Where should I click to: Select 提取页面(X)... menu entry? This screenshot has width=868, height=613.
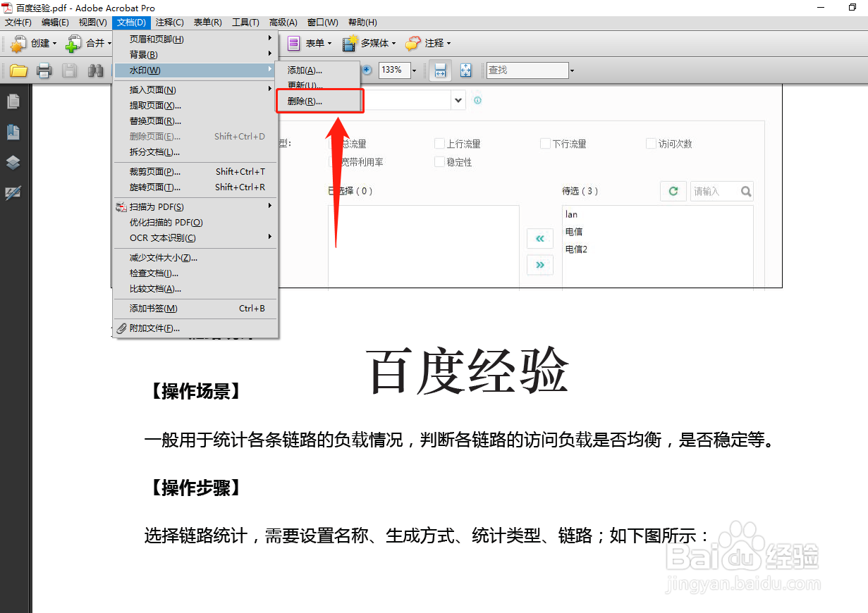(195, 105)
